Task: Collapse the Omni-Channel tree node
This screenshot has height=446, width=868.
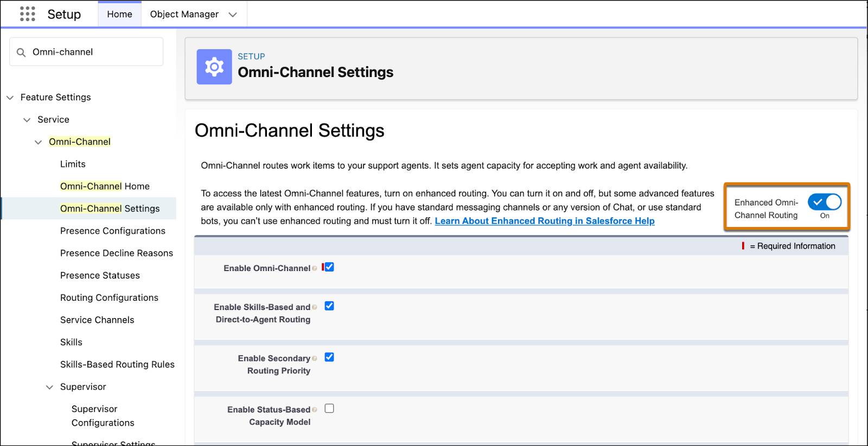Action: [x=38, y=142]
